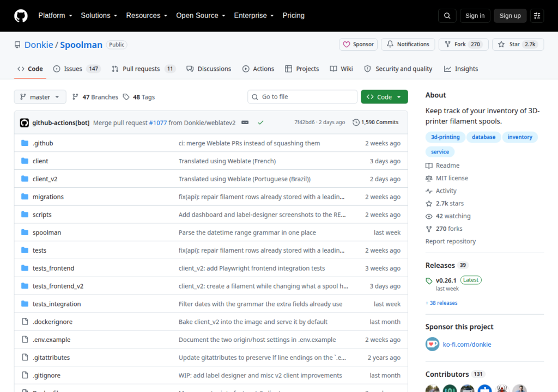Open the .env.example file
This screenshot has height=392, width=558.
pyautogui.click(x=52, y=340)
